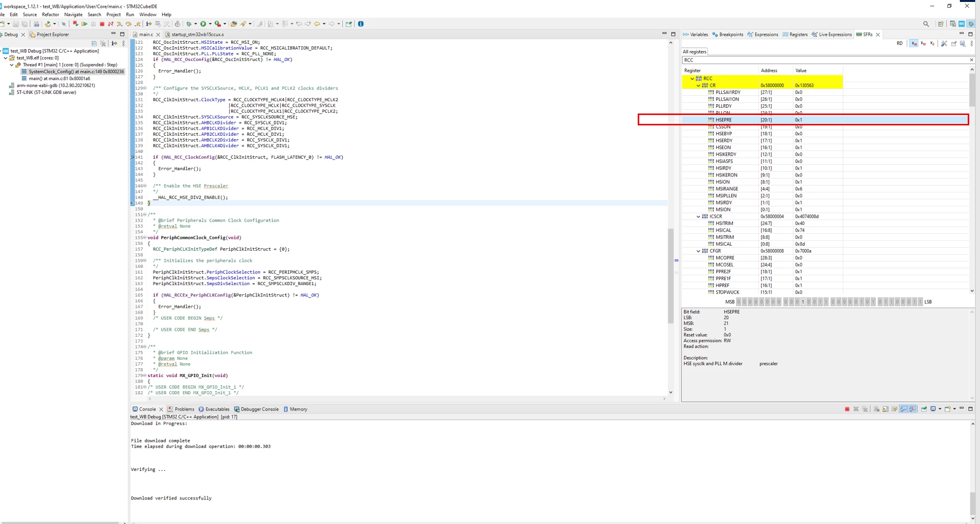Click the Step Over icon in debug toolbar
This screenshot has width=980, height=524.
tap(128, 24)
